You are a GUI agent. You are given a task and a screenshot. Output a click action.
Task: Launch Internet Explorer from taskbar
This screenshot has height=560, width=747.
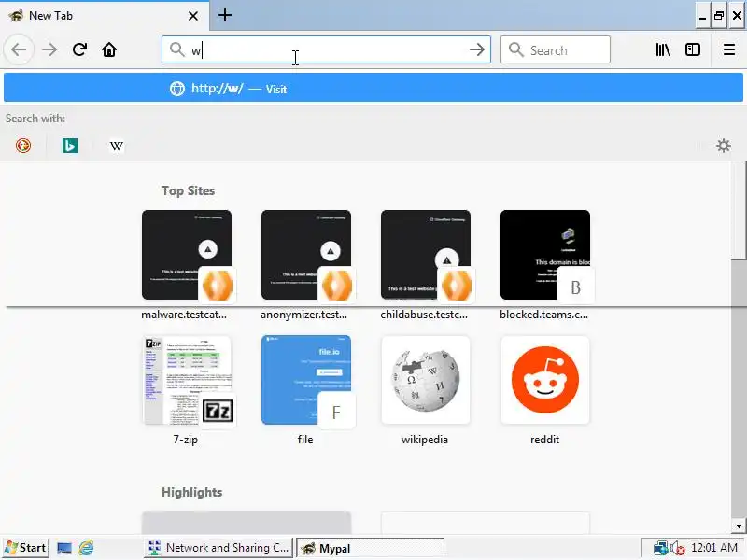coord(86,548)
